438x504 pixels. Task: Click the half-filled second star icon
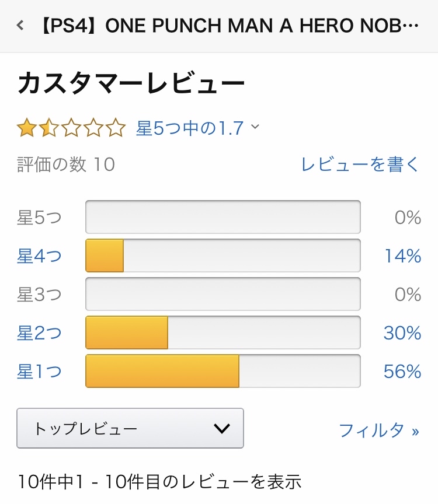48,127
